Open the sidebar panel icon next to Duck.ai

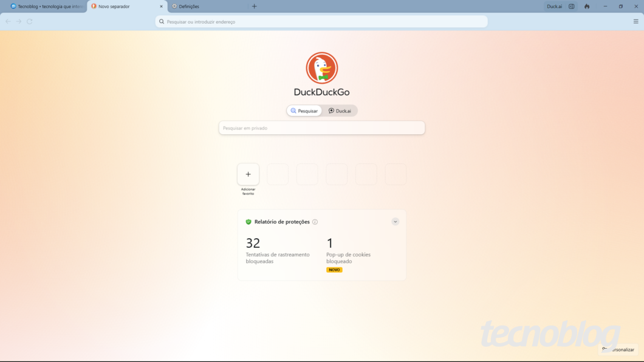pyautogui.click(x=571, y=6)
